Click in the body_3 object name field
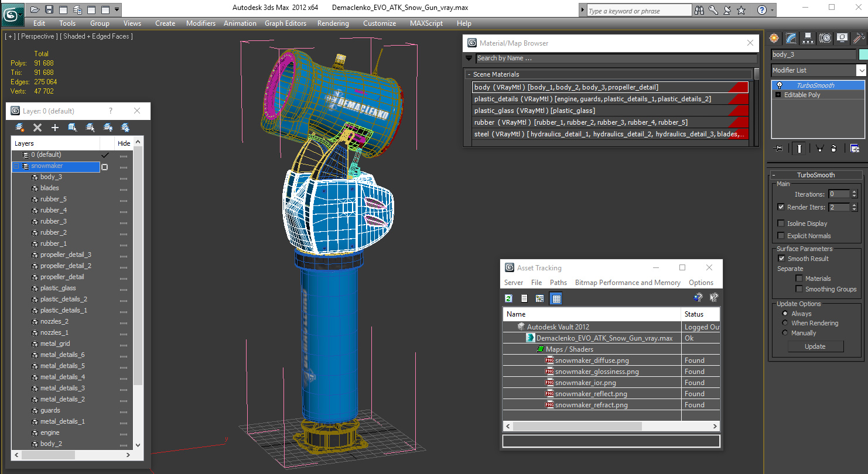Viewport: 868px width, 474px height. pyautogui.click(x=813, y=54)
